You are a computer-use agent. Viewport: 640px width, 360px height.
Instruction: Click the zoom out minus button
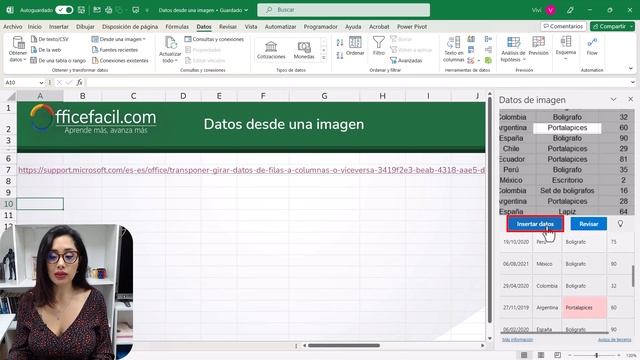click(570, 356)
